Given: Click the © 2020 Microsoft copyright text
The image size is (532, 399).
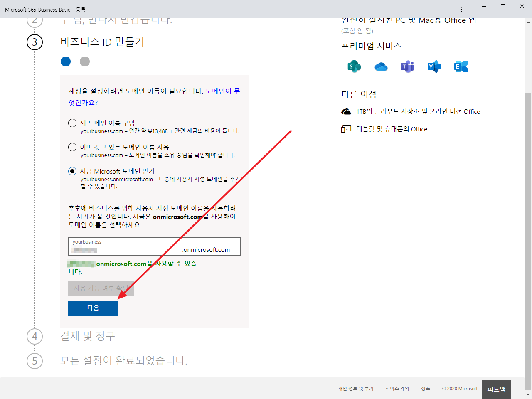Looking at the screenshot, I should click(460, 389).
